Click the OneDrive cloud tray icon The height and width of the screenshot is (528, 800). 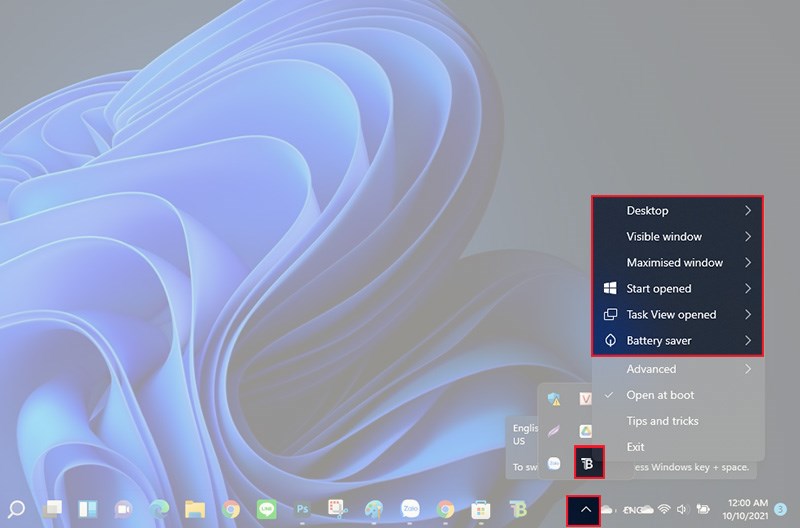coord(607,509)
